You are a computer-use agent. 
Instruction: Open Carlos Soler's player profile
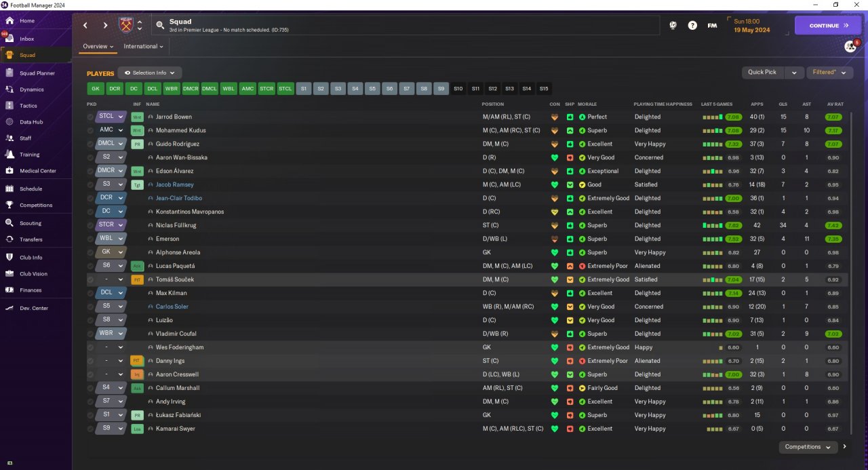pos(172,307)
